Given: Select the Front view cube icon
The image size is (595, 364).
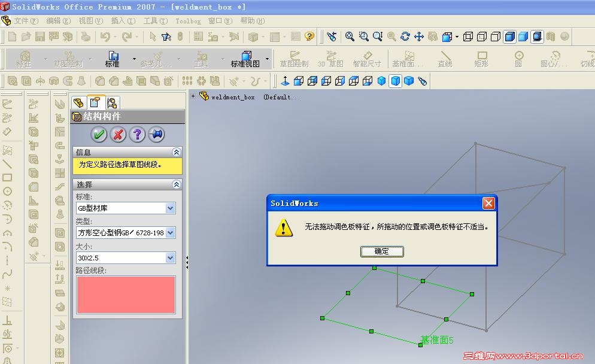Looking at the screenshot, I should pos(299,81).
